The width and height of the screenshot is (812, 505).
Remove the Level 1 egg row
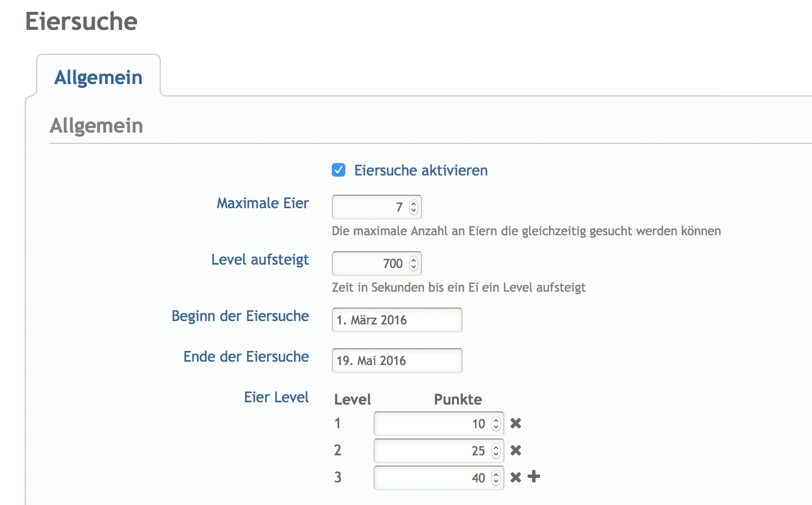click(x=516, y=423)
